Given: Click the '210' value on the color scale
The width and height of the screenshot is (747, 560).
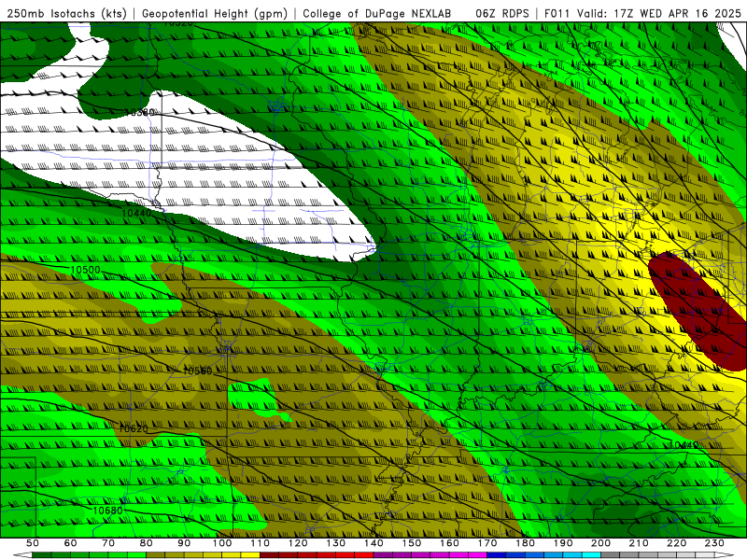Looking at the screenshot, I should tap(639, 543).
